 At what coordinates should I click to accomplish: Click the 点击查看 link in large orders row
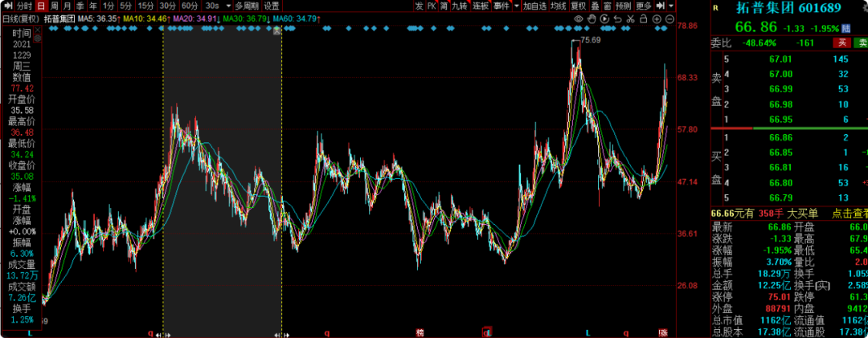[x=850, y=213]
